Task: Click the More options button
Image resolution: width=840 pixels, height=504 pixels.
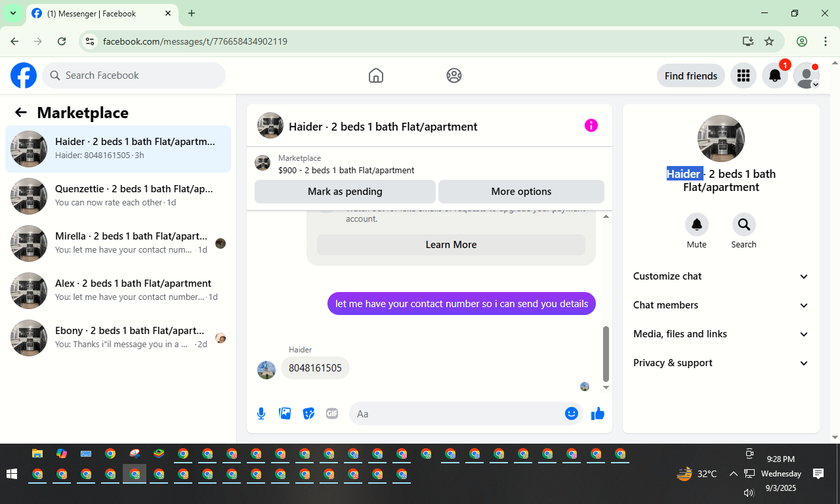Action: [521, 192]
